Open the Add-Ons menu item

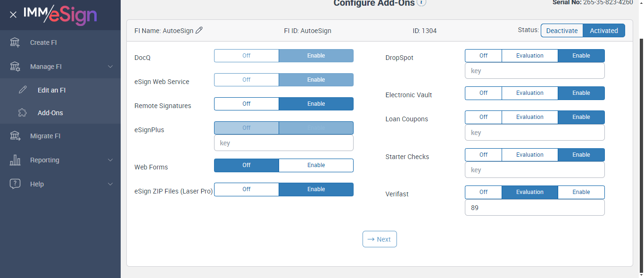(50, 113)
